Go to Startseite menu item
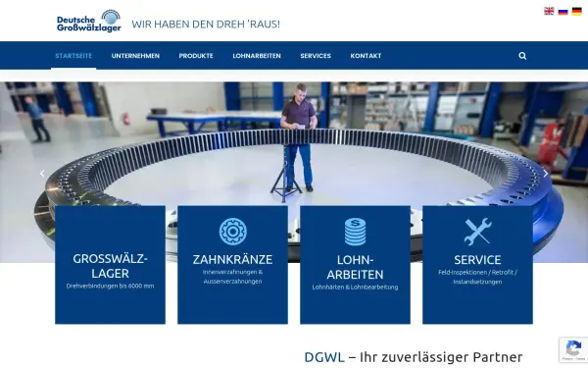 tap(73, 56)
